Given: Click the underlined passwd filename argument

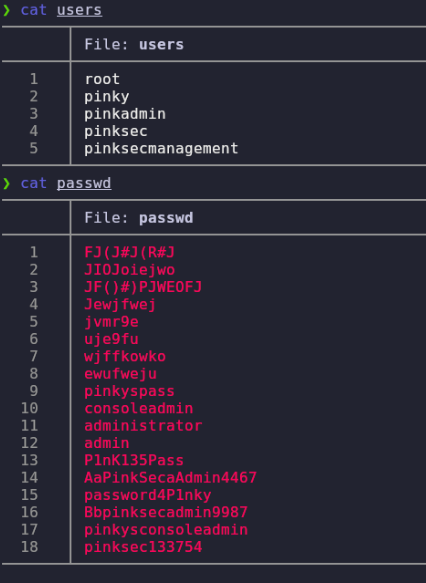Looking at the screenshot, I should [84, 183].
